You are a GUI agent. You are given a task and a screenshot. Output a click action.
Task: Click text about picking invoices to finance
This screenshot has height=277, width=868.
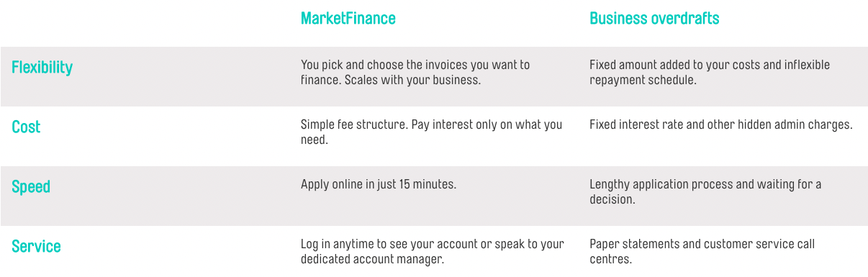415,72
